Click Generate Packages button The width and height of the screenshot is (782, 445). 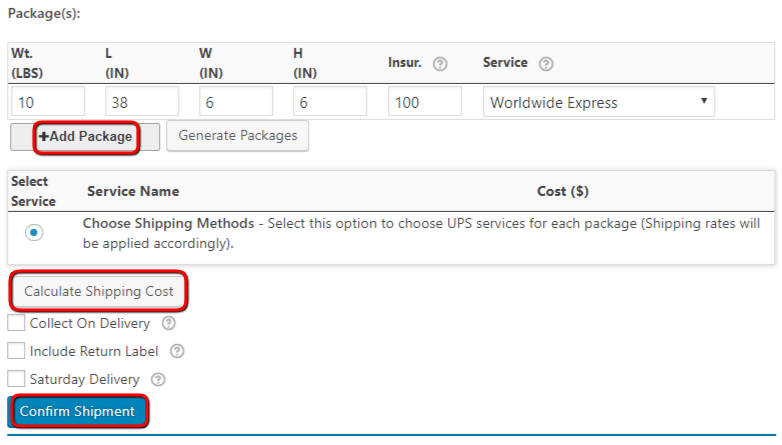click(x=237, y=136)
